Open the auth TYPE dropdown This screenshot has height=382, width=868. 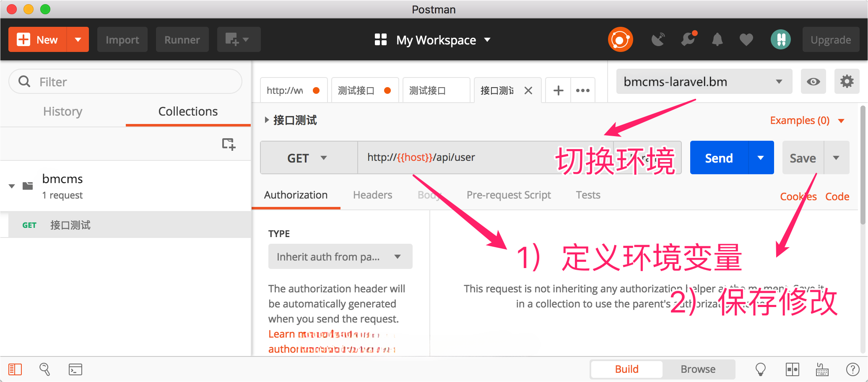[x=340, y=256]
